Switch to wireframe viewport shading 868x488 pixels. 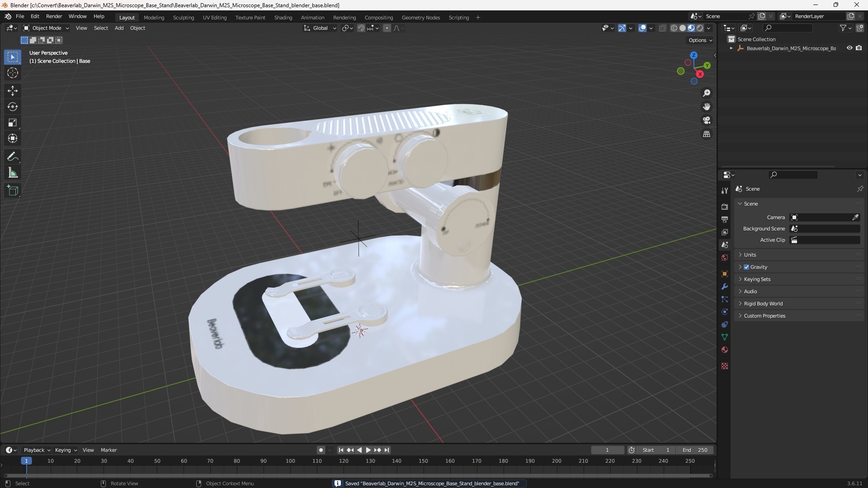point(674,28)
